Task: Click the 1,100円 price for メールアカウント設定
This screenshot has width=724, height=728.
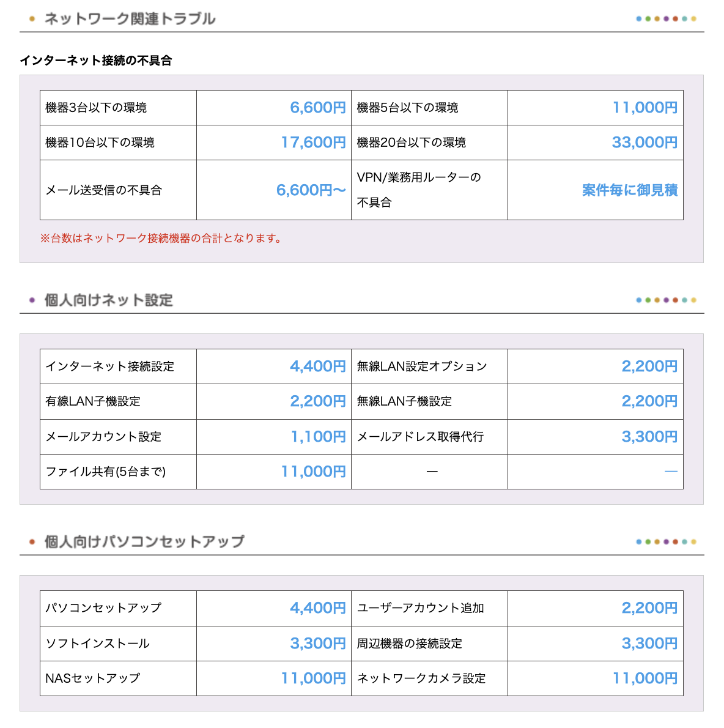Action: (318, 437)
